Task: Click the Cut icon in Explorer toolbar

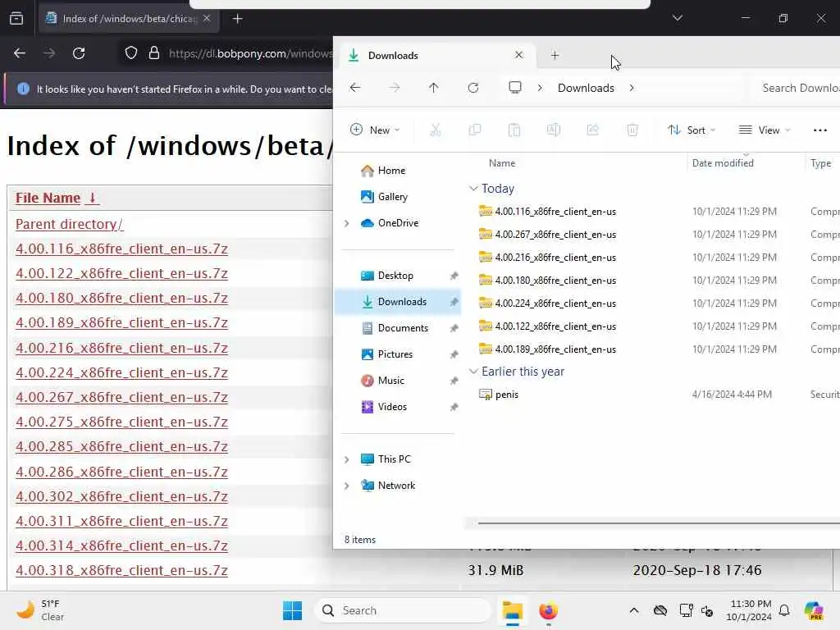Action: pyautogui.click(x=435, y=130)
